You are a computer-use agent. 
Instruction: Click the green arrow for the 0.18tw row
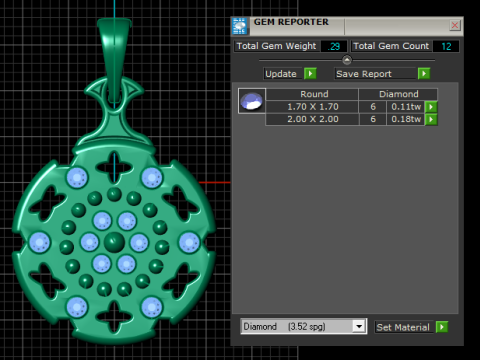(431, 119)
